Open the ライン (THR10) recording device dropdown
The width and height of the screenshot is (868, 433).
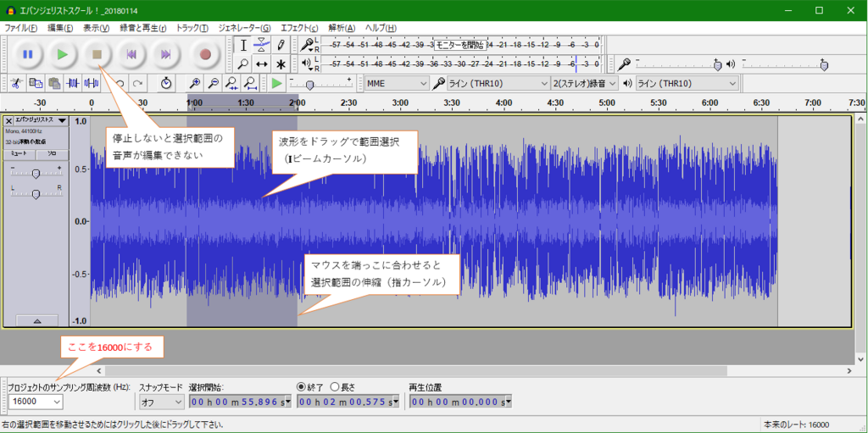498,84
